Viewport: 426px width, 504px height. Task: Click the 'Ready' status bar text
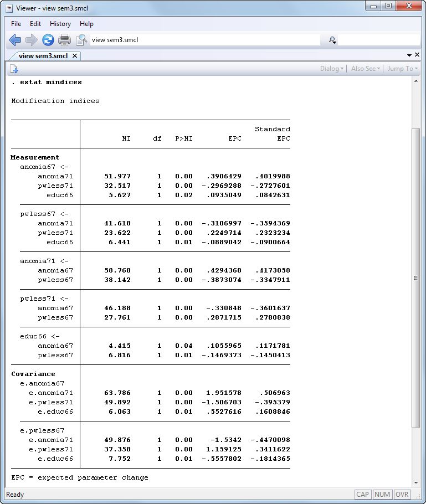[15, 495]
